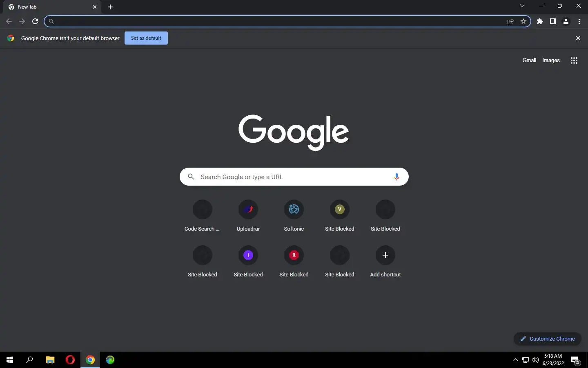
Task: Start a voice search with the microphone
Action: pos(396,177)
